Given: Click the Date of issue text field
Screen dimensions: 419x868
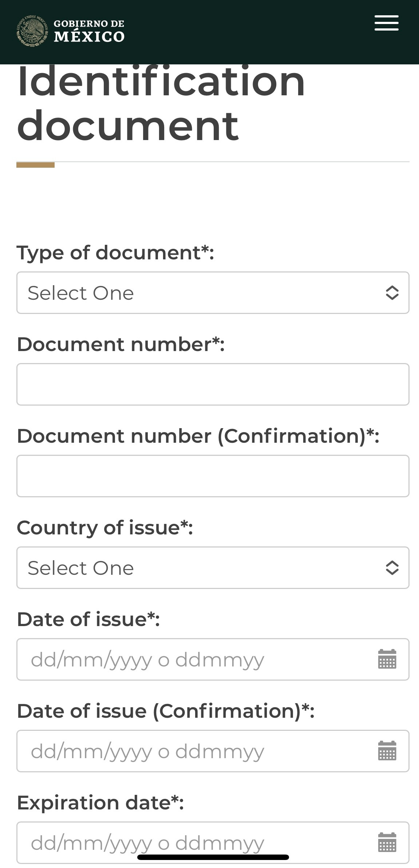Looking at the screenshot, I should click(x=189, y=659).
